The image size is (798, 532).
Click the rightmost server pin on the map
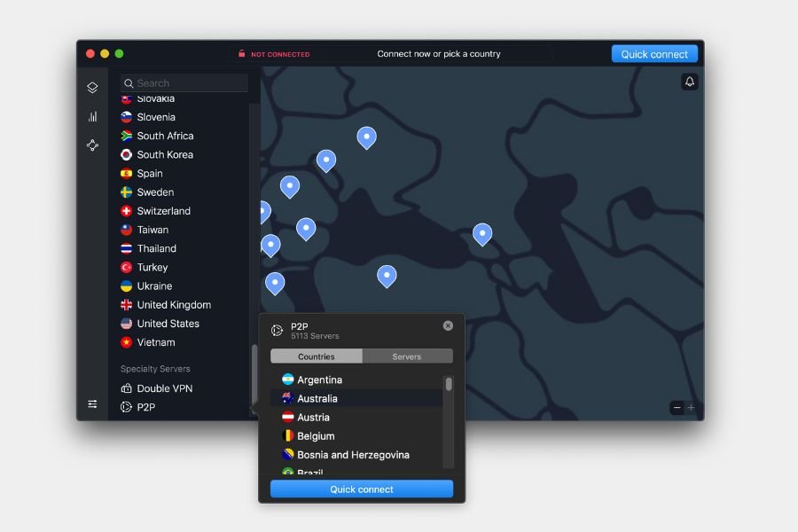tap(481, 233)
